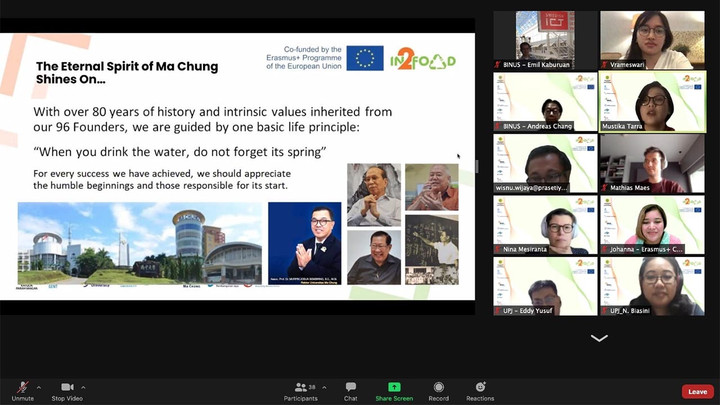Open the Reactions emoji menu
The width and height of the screenshot is (720, 405).
(480, 387)
